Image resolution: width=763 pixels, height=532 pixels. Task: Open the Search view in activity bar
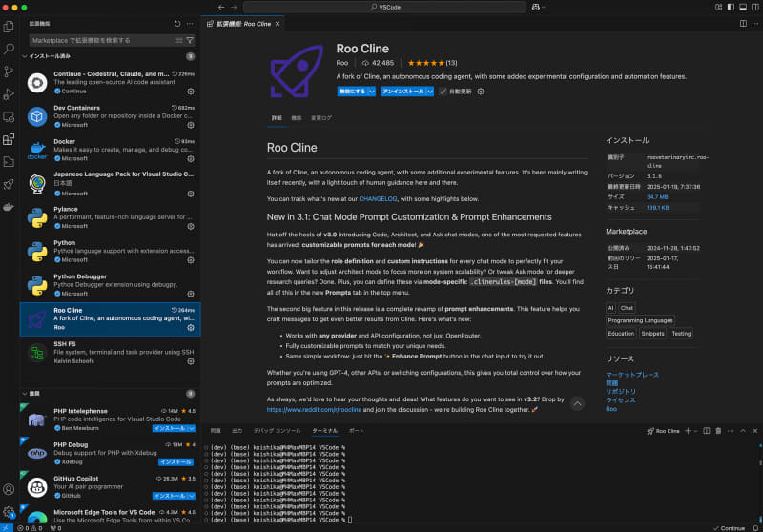[x=9, y=49]
